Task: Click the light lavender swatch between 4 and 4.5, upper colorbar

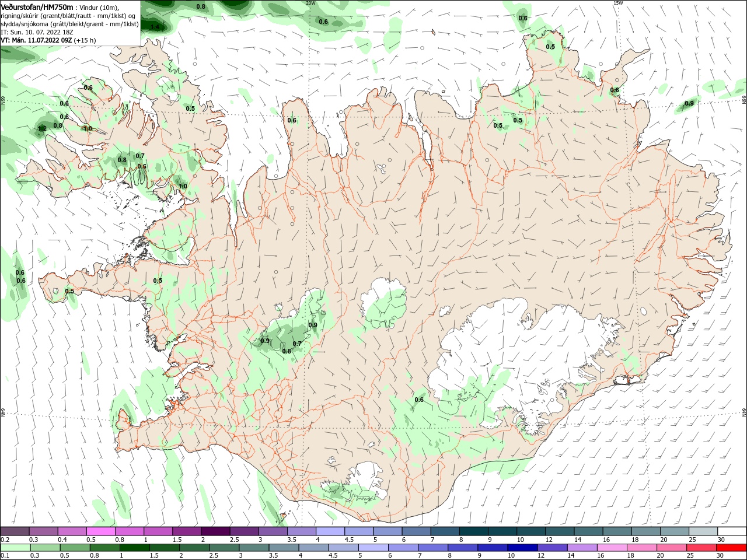Action: (330, 531)
